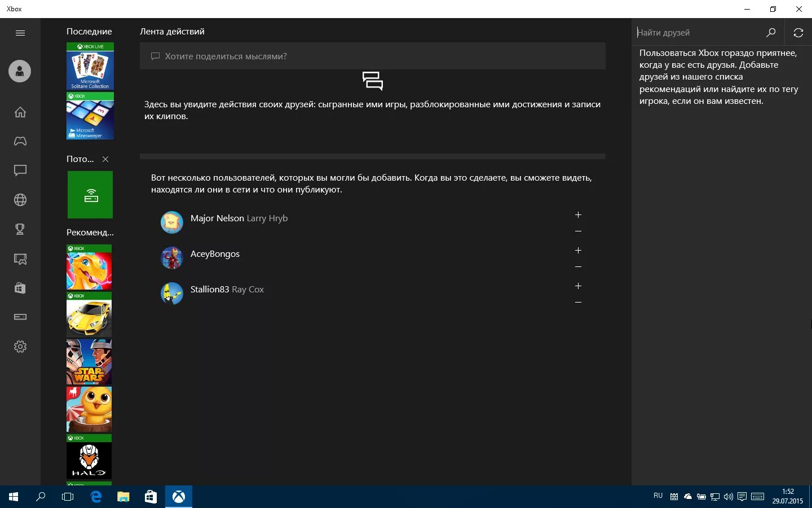812x508 pixels.
Task: Close the streaming section with X
Action: point(105,159)
